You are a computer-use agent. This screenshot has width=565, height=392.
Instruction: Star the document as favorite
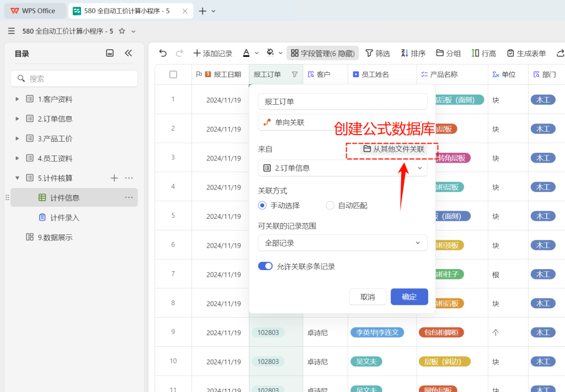pos(122,31)
